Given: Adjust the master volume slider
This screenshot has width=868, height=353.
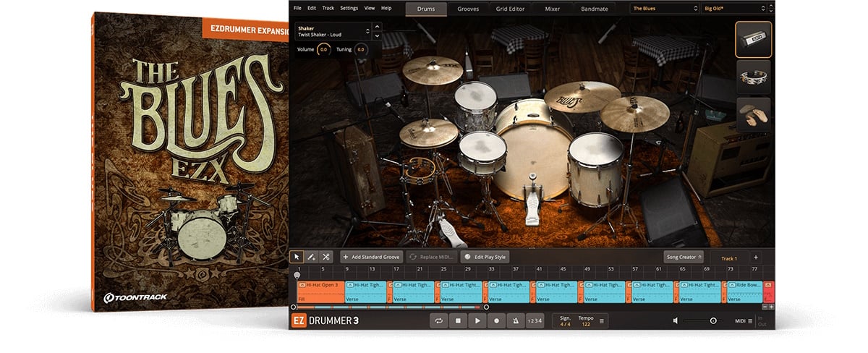Looking at the screenshot, I should coord(712,320).
